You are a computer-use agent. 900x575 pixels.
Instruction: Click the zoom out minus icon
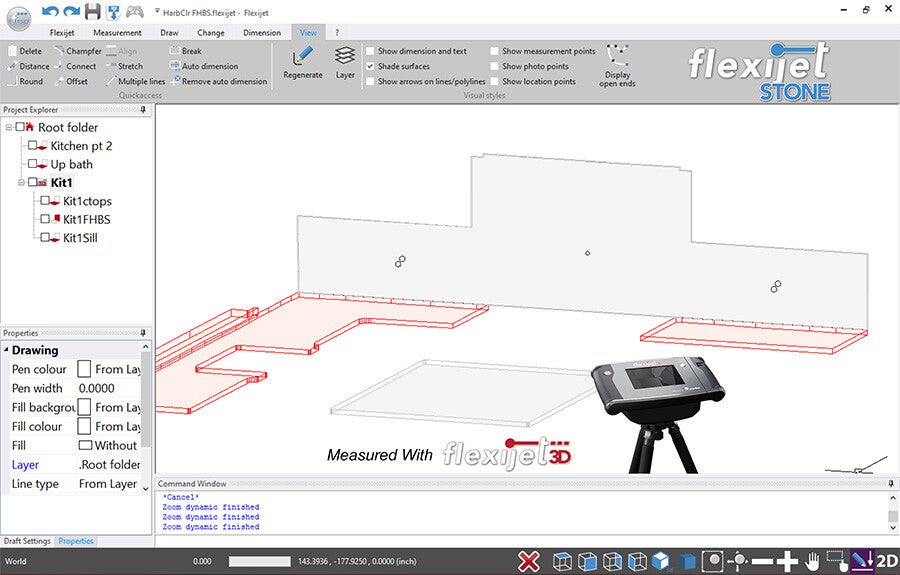point(762,561)
